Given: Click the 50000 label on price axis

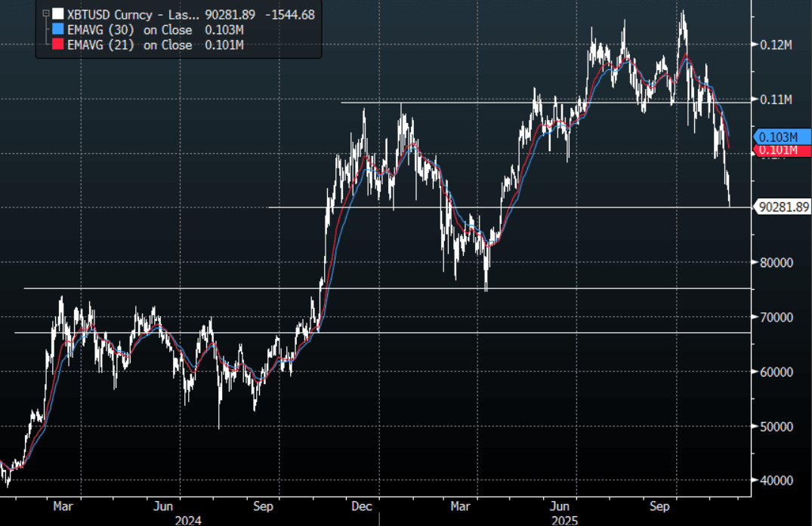Looking at the screenshot, I should [776, 426].
